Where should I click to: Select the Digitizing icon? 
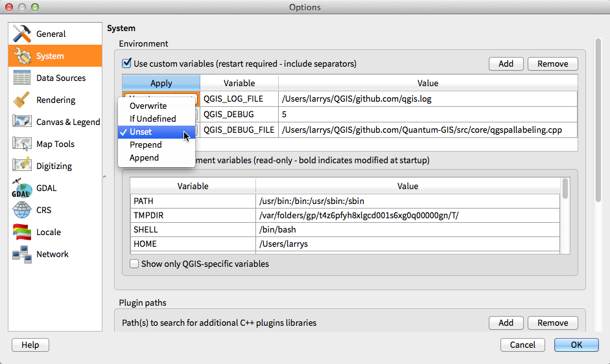(x=22, y=166)
